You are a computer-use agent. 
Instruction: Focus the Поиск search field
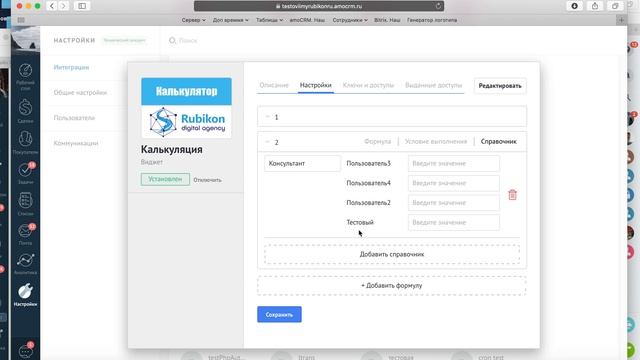pos(188,40)
